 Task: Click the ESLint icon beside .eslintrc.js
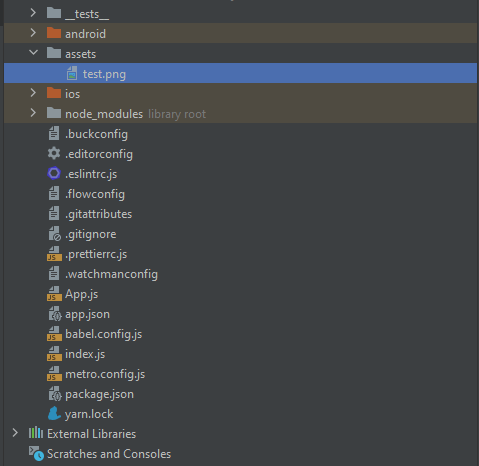(54, 173)
